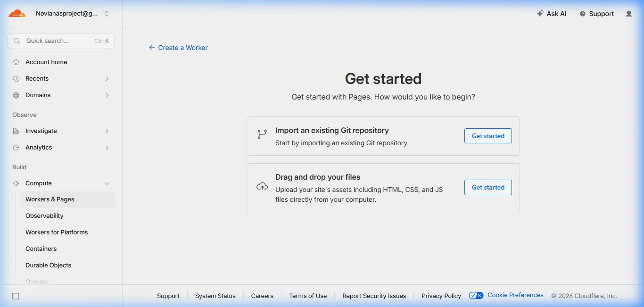The width and height of the screenshot is (644, 307).
Task: Click the Git branch icon
Action: coord(262,134)
